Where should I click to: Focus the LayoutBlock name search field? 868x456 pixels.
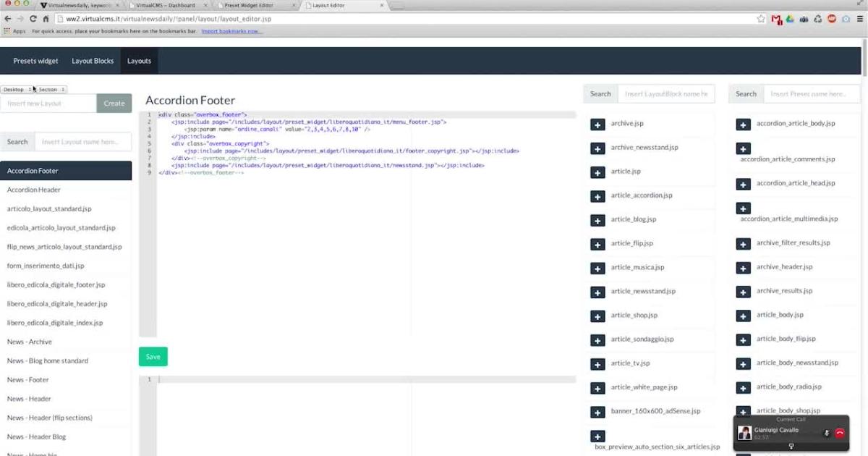pyautogui.click(x=665, y=94)
